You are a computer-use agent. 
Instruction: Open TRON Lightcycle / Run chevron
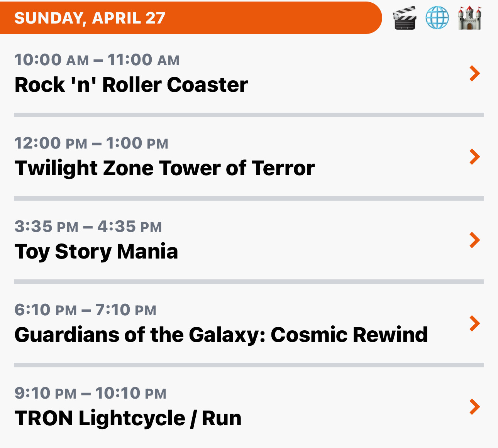click(x=475, y=407)
